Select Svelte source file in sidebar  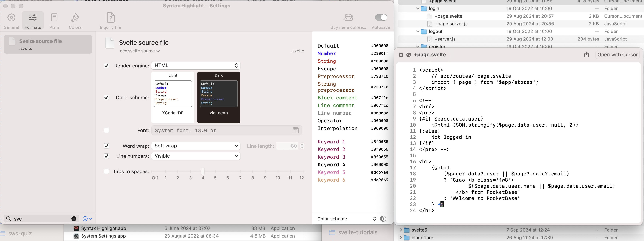coord(48,44)
